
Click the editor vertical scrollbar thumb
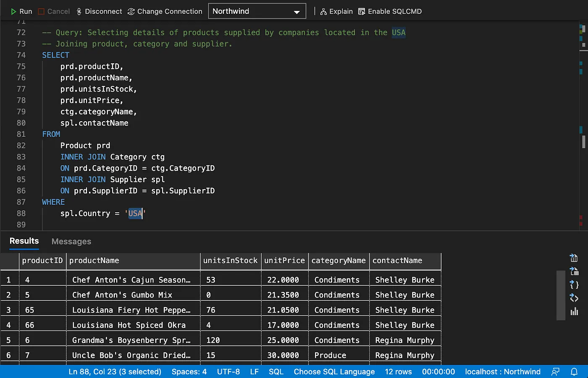(584, 142)
